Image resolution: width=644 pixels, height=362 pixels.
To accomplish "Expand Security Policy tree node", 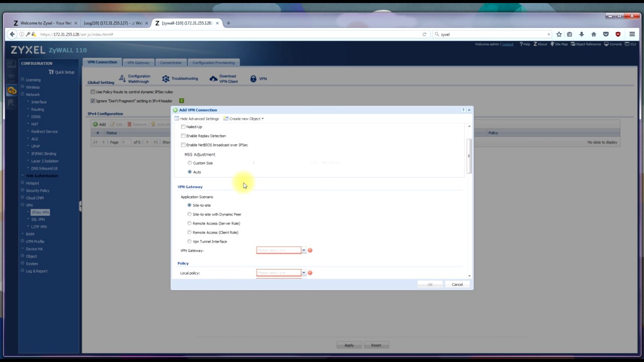I will pyautogui.click(x=22, y=191).
